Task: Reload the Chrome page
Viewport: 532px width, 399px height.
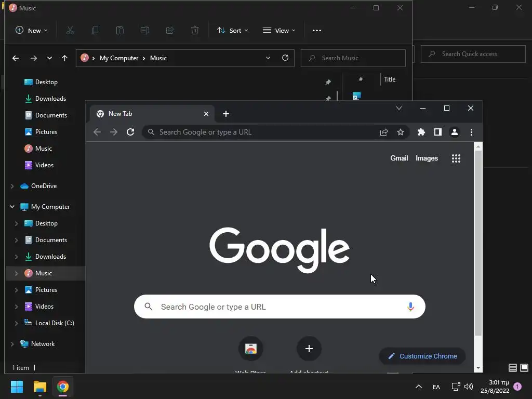Action: (130, 132)
